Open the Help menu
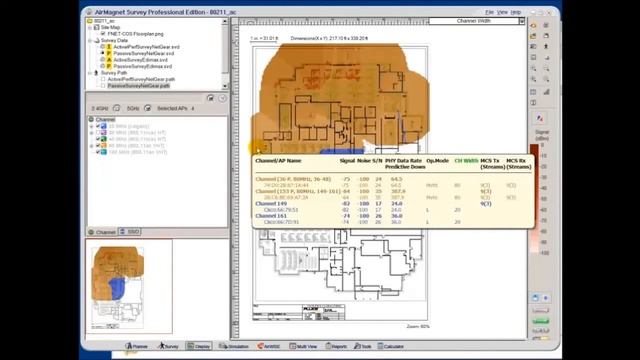This screenshot has width=640, height=360. pos(516,12)
